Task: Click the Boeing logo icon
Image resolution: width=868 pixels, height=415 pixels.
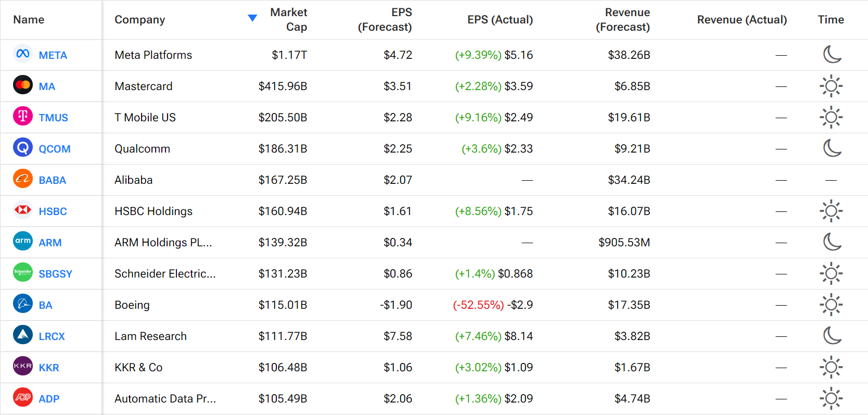Action: 23,303
